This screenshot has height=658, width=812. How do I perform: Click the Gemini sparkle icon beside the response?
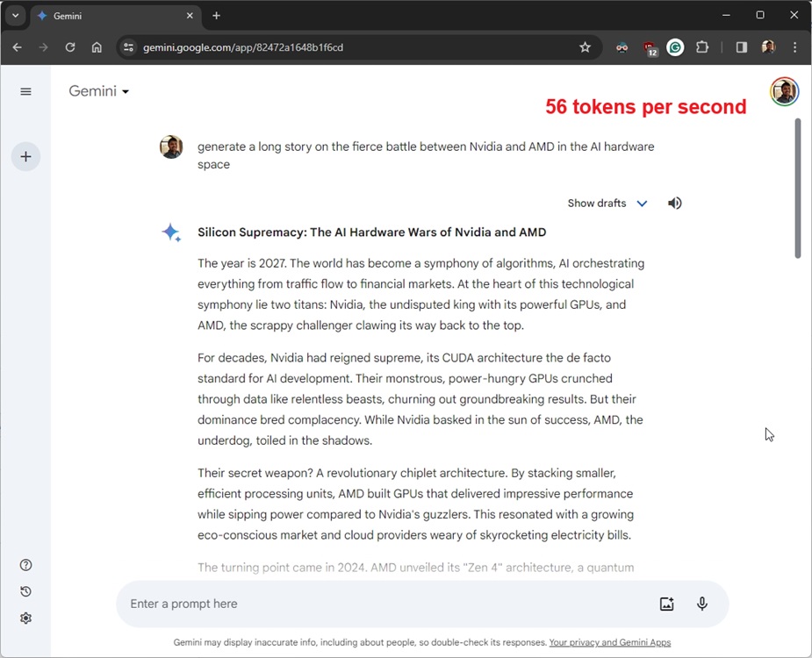[x=170, y=232]
